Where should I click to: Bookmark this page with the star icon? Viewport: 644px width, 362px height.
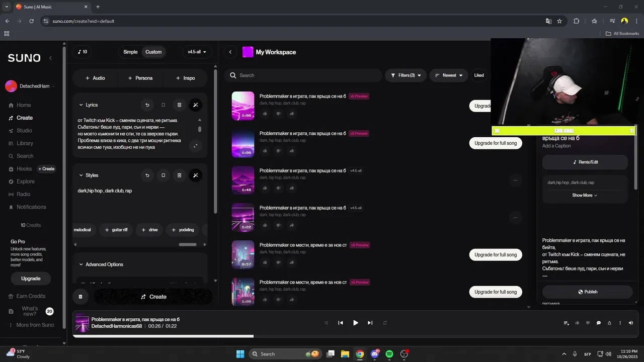coord(559,21)
